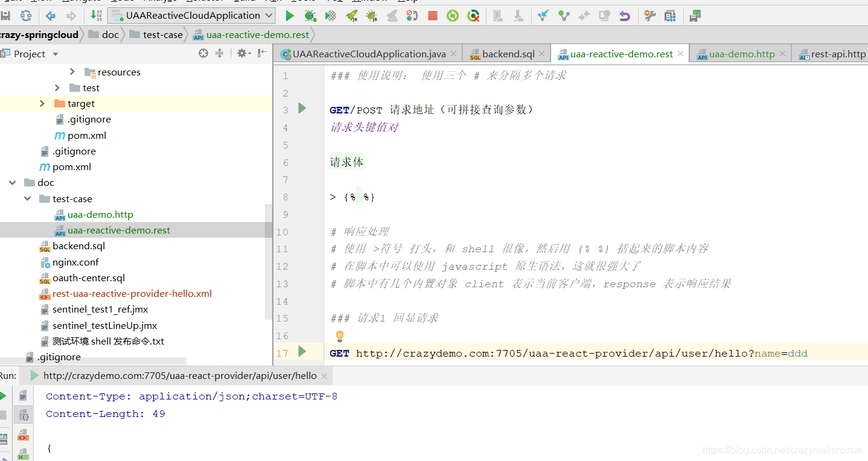Click the Synchronize refresh icon
Image resolution: width=868 pixels, height=461 pixels.
[26, 16]
